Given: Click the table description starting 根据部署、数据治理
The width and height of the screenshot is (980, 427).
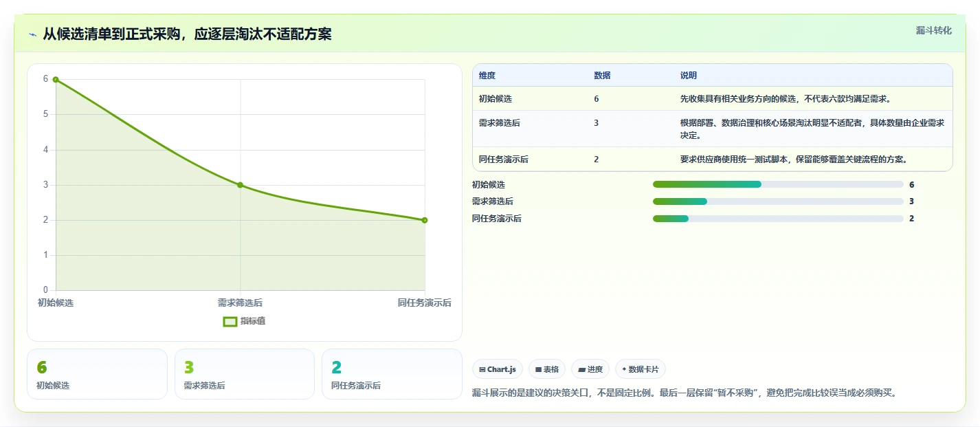Looking at the screenshot, I should pos(812,129).
